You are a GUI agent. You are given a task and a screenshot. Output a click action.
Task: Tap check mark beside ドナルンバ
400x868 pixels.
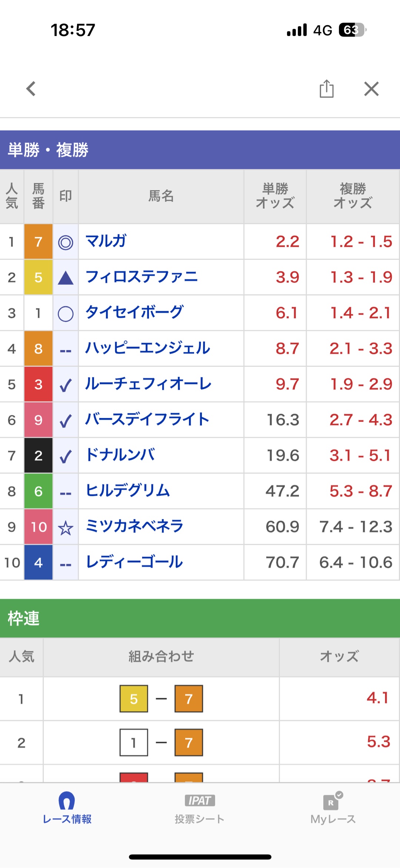[66, 457]
